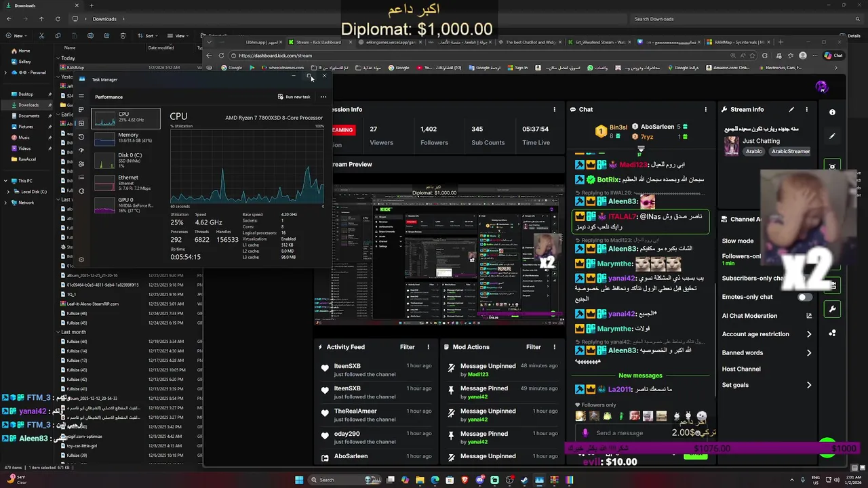Open Processes page in Task Manager sidebar

(81, 110)
